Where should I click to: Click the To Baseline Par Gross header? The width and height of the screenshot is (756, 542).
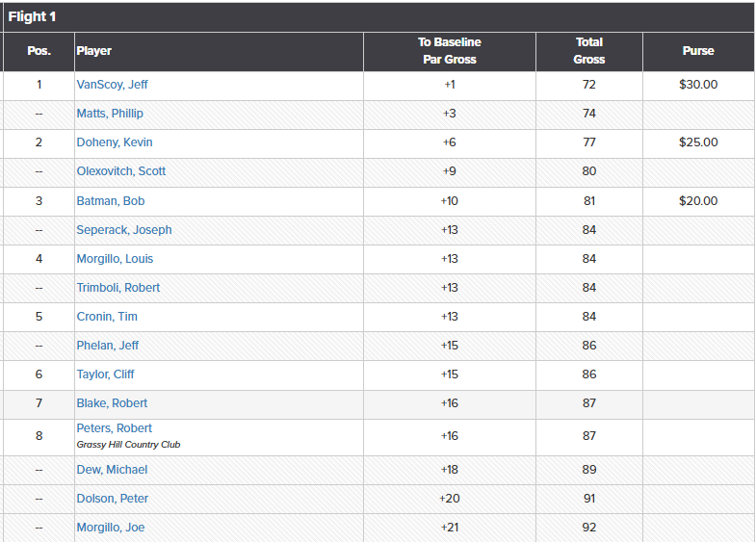click(x=449, y=51)
